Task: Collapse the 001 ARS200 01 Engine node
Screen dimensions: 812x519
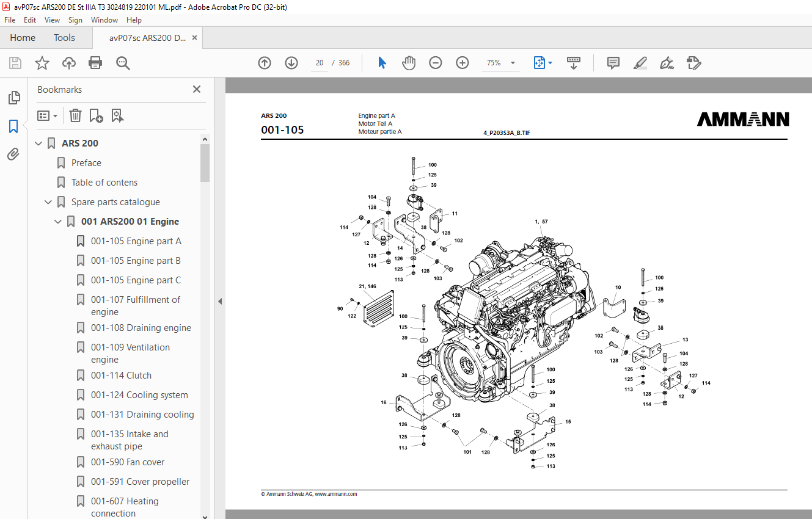Action: 58,222
